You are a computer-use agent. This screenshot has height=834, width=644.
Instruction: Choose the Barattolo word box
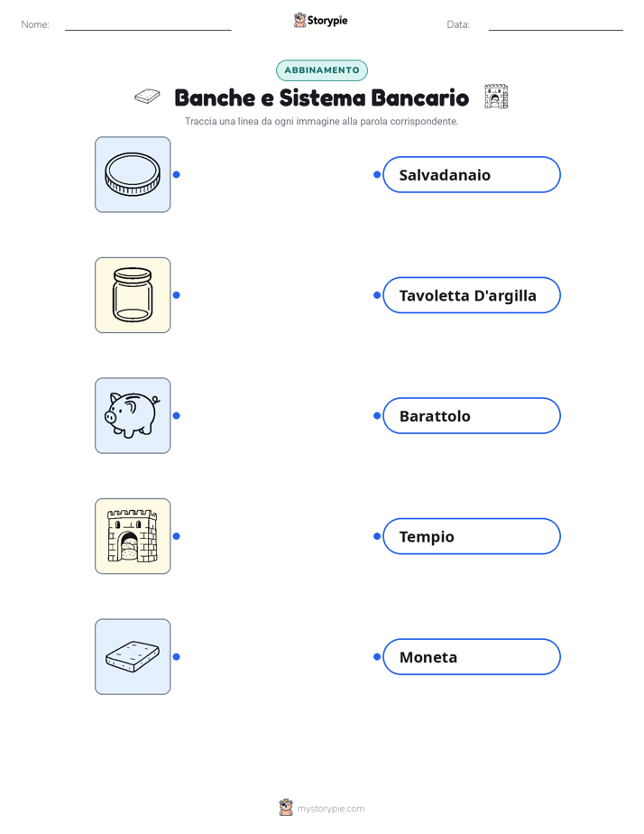coord(472,415)
